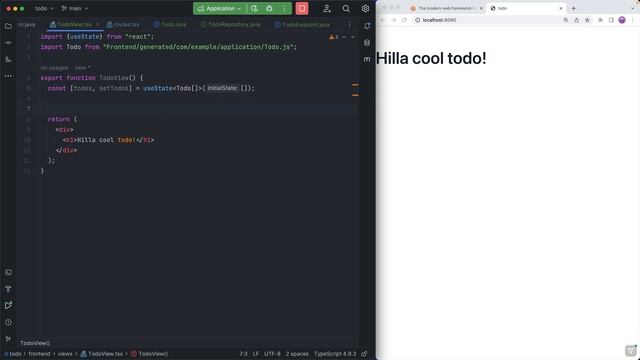The height and width of the screenshot is (360, 640).
Task: Switch to the TodoView.tsx editor tab
Action: [x=74, y=24]
